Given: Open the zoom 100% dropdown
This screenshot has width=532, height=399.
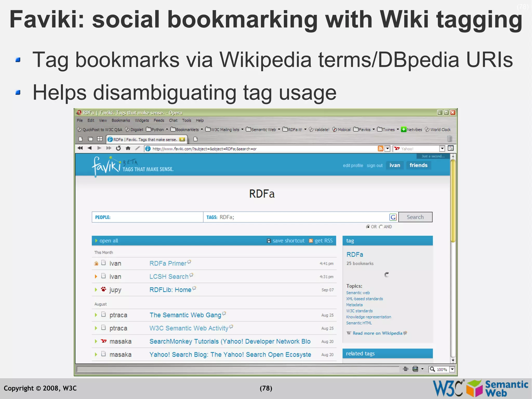Looking at the screenshot, I should [x=452, y=369].
